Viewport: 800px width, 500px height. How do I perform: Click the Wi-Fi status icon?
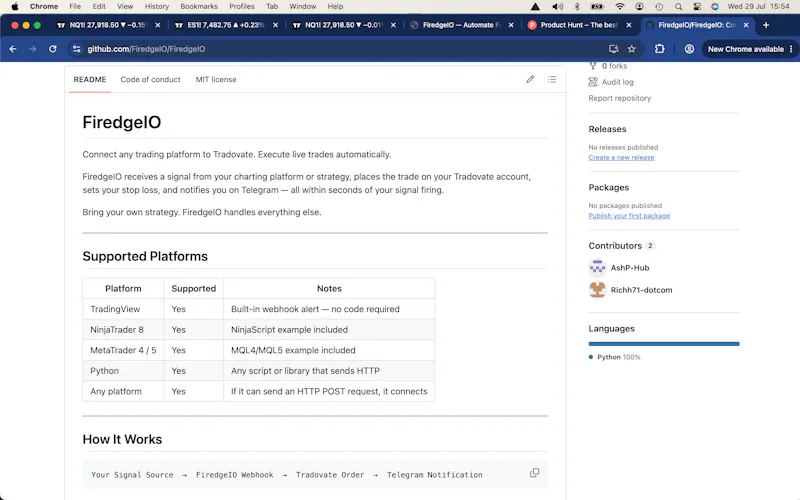coord(619,7)
